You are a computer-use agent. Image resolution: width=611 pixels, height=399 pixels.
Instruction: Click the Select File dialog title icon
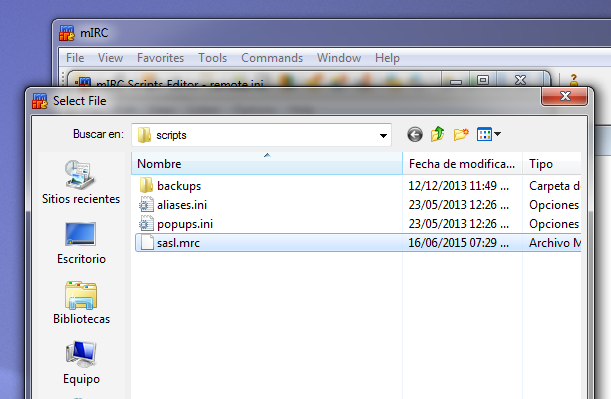[40, 101]
